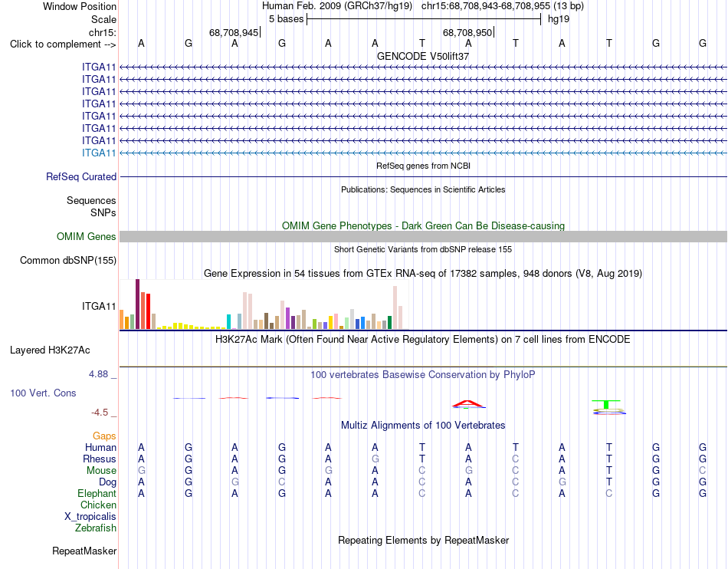Viewport: 728px width, 569px height.
Task: Click the orange Gaps label
Action: click(x=104, y=436)
